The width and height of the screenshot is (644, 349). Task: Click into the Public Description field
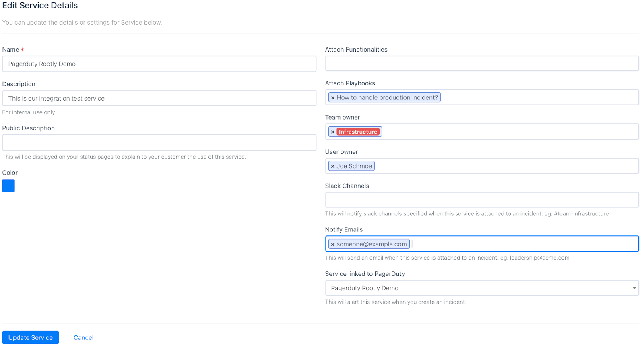click(x=159, y=142)
